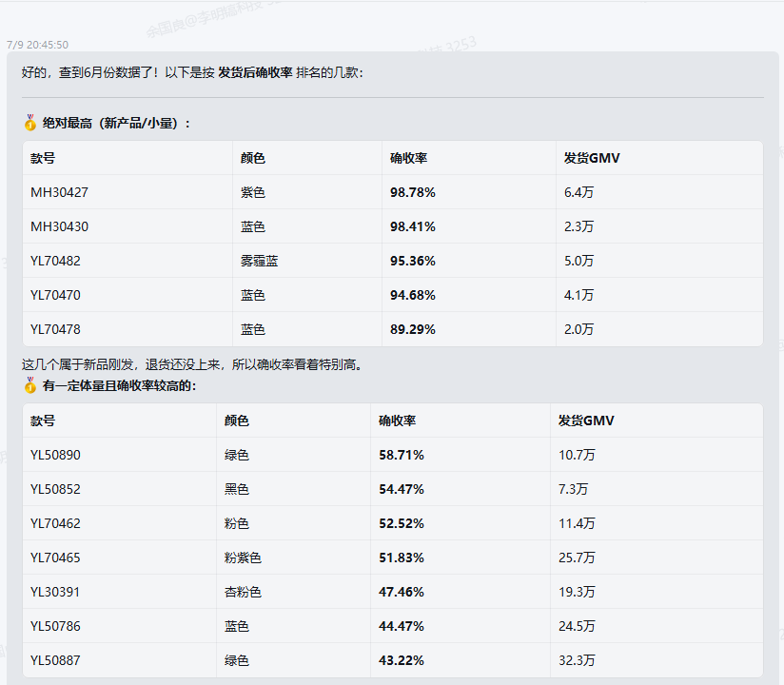Screen dimensions: 784x685
Task: Click the 32.3万 GMV value
Action: click(577, 660)
